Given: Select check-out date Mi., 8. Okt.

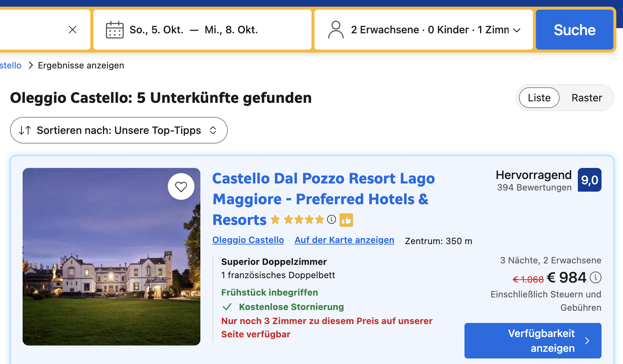Looking at the screenshot, I should pos(231,30).
